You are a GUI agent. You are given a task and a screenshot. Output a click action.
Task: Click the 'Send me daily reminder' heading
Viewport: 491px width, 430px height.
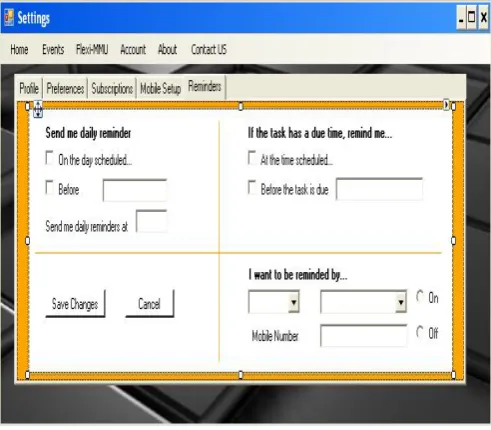(88, 133)
